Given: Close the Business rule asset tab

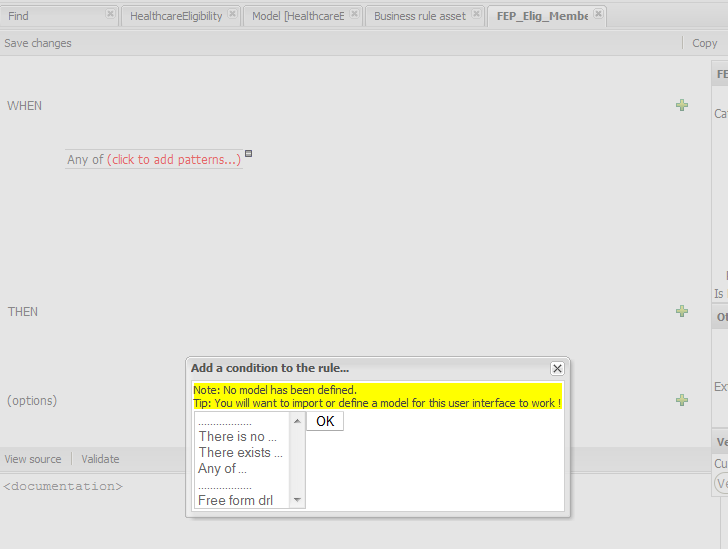Looking at the screenshot, I should click(x=476, y=14).
